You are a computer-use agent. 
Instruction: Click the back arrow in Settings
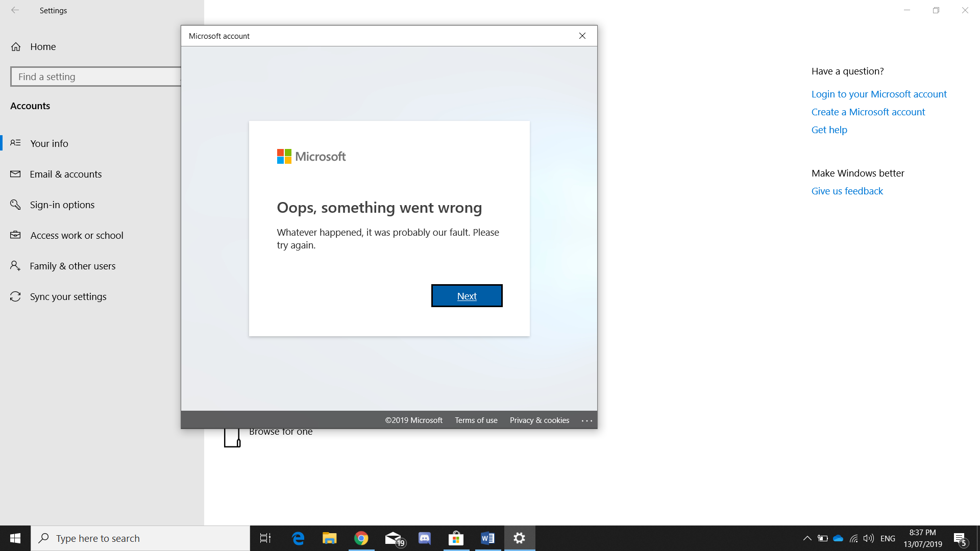15,10
